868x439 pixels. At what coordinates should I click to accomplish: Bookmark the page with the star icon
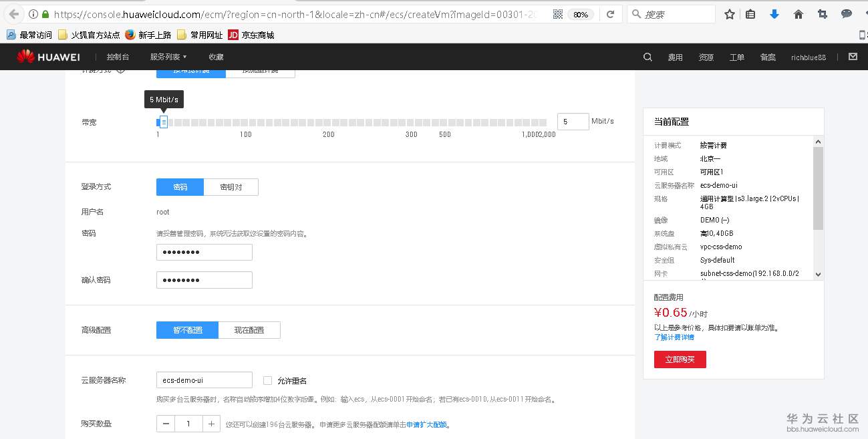pyautogui.click(x=728, y=13)
